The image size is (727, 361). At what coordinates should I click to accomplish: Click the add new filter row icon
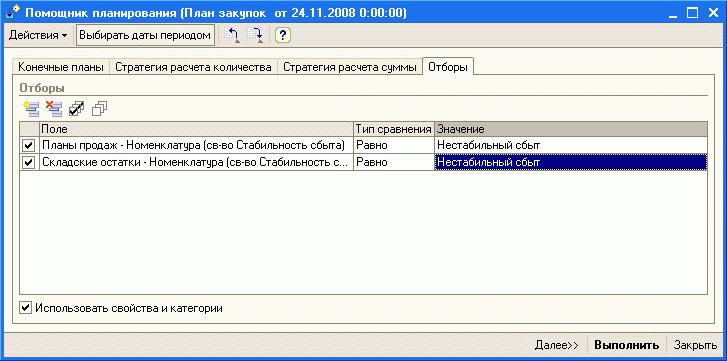(x=32, y=109)
